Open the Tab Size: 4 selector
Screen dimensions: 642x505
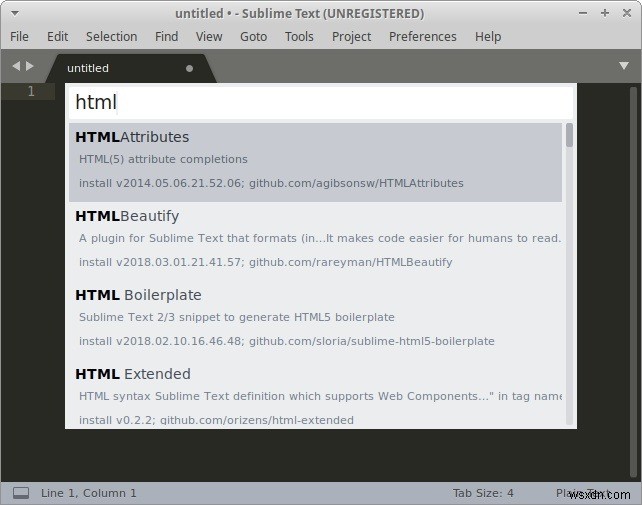click(483, 493)
